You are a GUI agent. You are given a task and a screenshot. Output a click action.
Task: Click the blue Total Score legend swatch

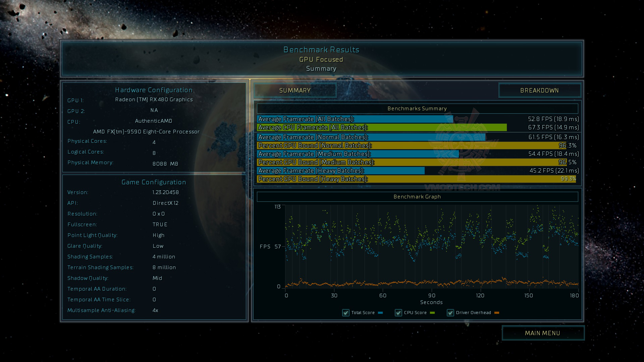[380, 313]
